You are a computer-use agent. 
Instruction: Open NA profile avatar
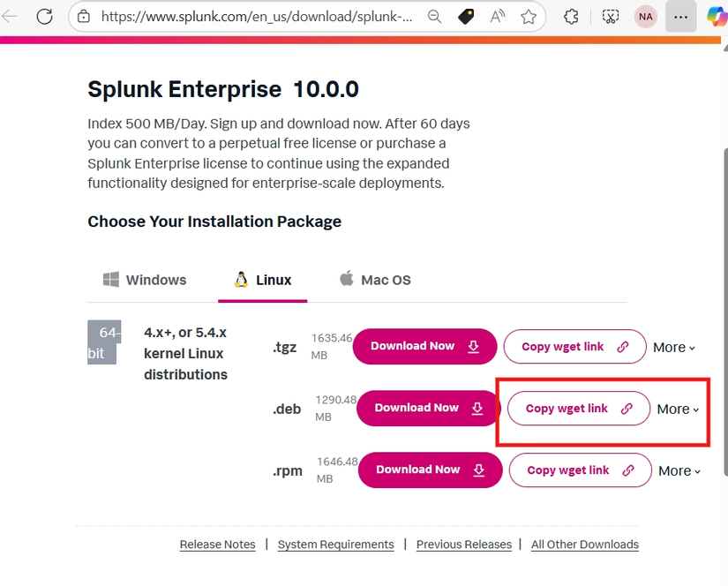645,17
